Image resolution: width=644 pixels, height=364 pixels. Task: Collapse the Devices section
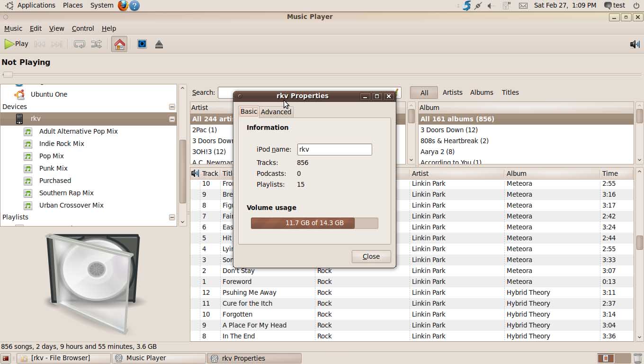click(x=172, y=107)
